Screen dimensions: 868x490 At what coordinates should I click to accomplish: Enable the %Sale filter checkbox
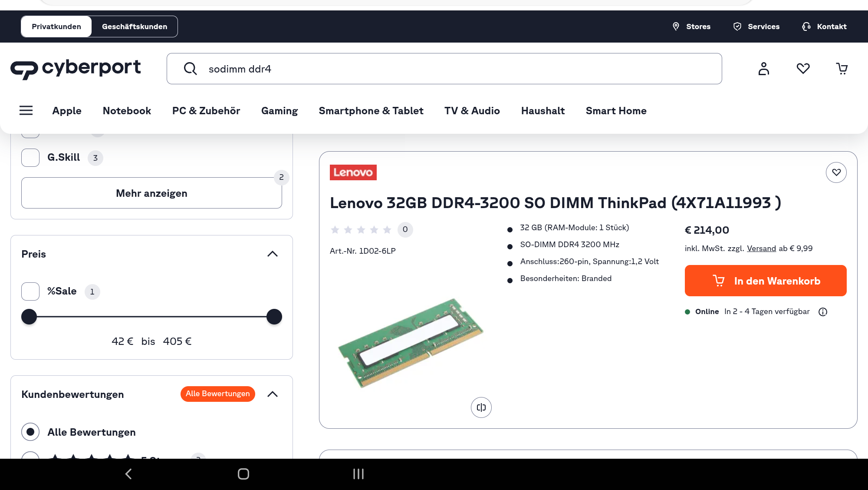click(x=30, y=291)
